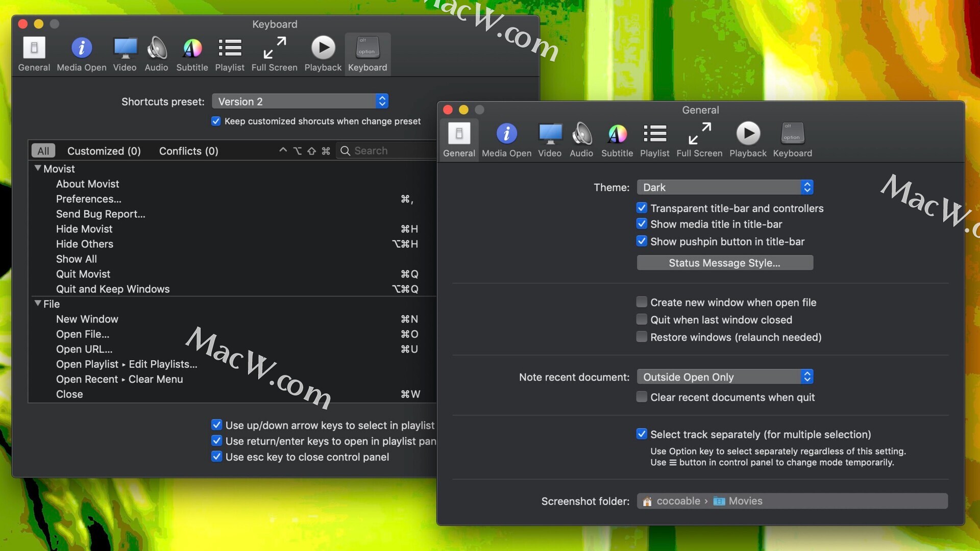The image size is (980, 551).
Task: Open Video pane in Keyboard window toolbar
Action: point(125,54)
